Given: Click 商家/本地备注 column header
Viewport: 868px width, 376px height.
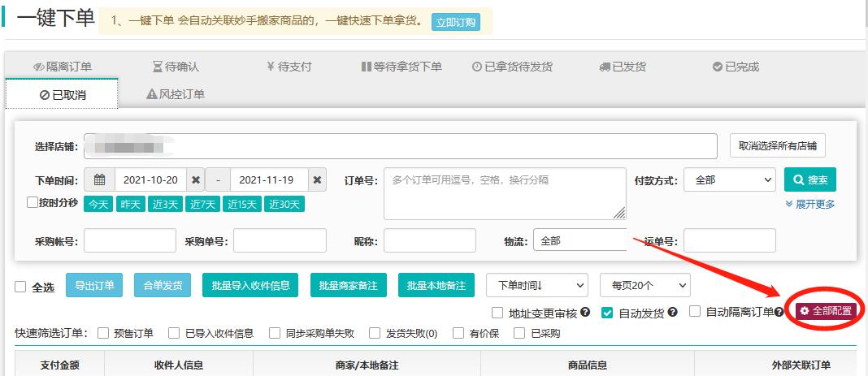Looking at the screenshot, I should tap(367, 365).
